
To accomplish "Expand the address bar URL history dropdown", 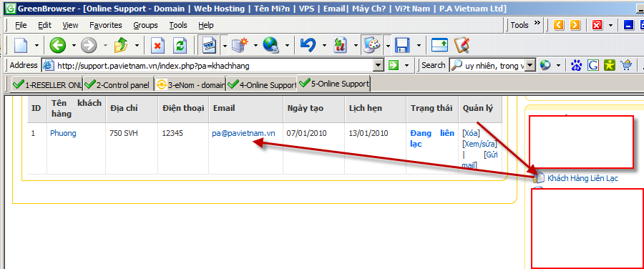I will pyautogui.click(x=379, y=65).
